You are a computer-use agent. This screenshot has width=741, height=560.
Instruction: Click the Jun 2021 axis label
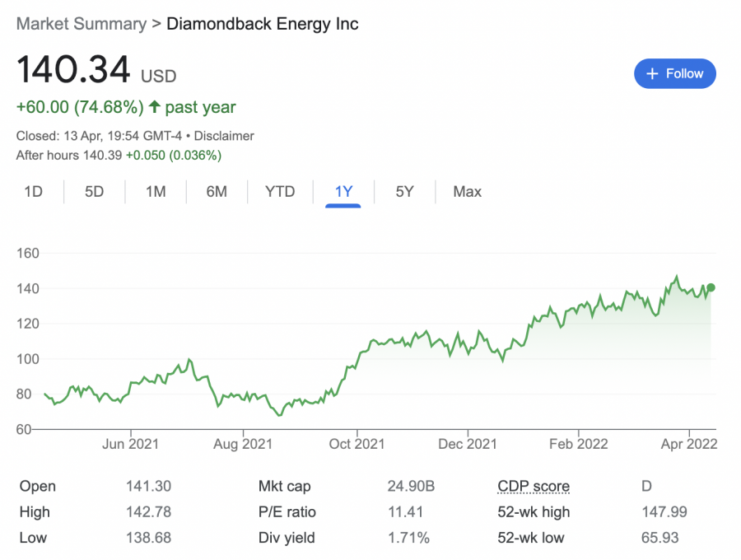pyautogui.click(x=130, y=444)
